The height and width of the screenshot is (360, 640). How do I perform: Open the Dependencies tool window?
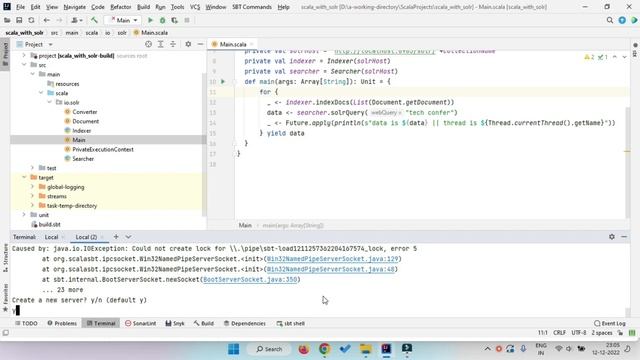244,323
